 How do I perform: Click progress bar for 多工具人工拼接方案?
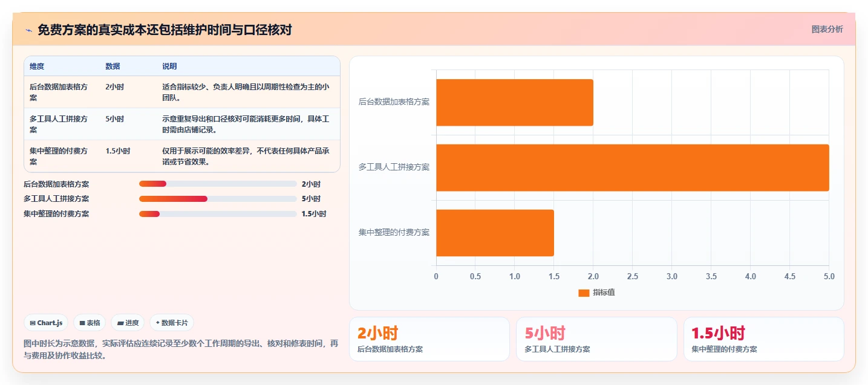click(x=218, y=199)
